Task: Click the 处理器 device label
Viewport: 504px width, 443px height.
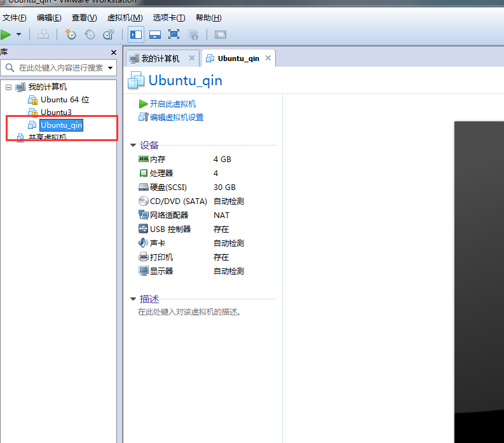Action: pos(161,173)
